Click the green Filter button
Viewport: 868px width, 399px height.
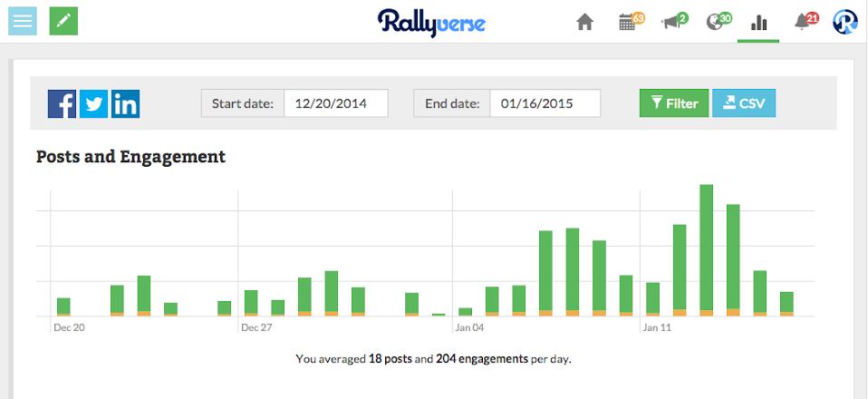[674, 103]
